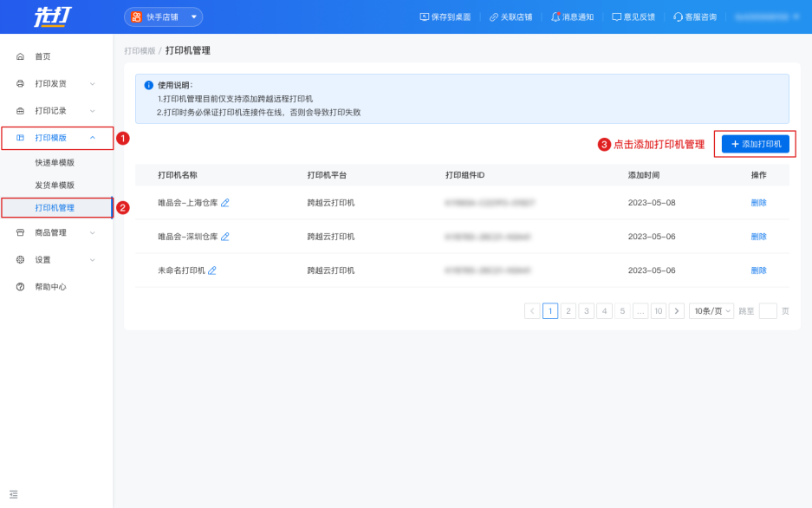Click the 跳至 page number input
The image size is (812, 508).
(767, 311)
